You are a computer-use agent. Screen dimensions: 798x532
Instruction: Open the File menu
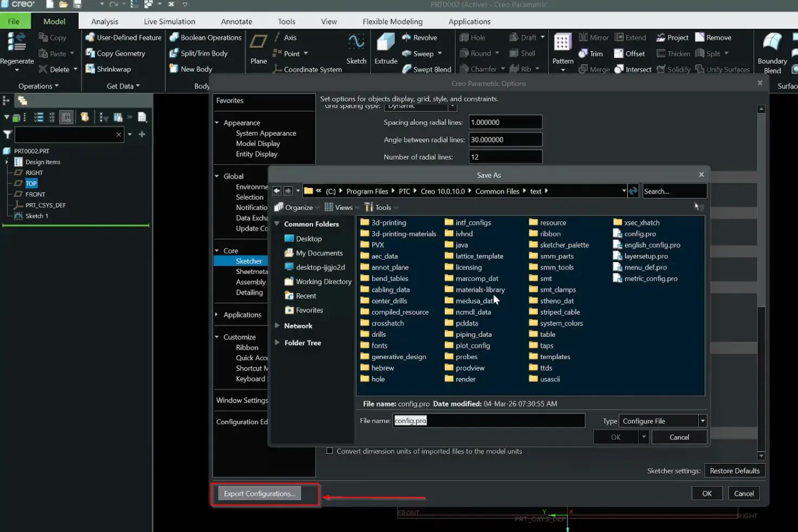14,21
